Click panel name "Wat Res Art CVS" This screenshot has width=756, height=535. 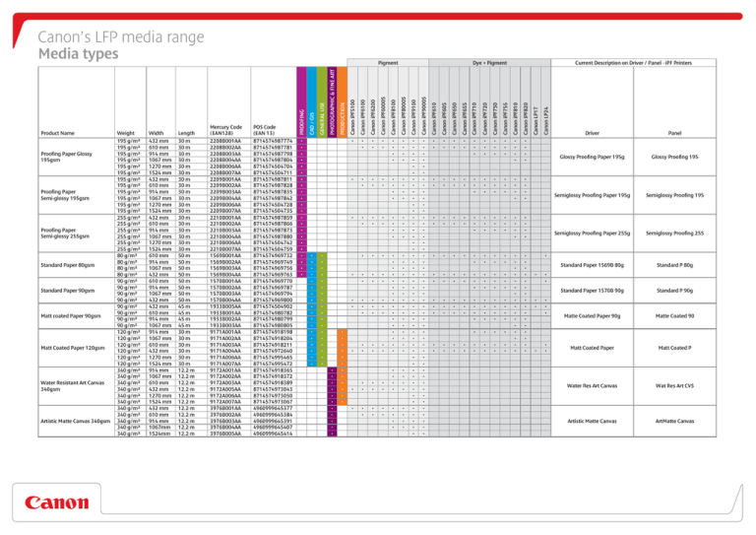[674, 386]
